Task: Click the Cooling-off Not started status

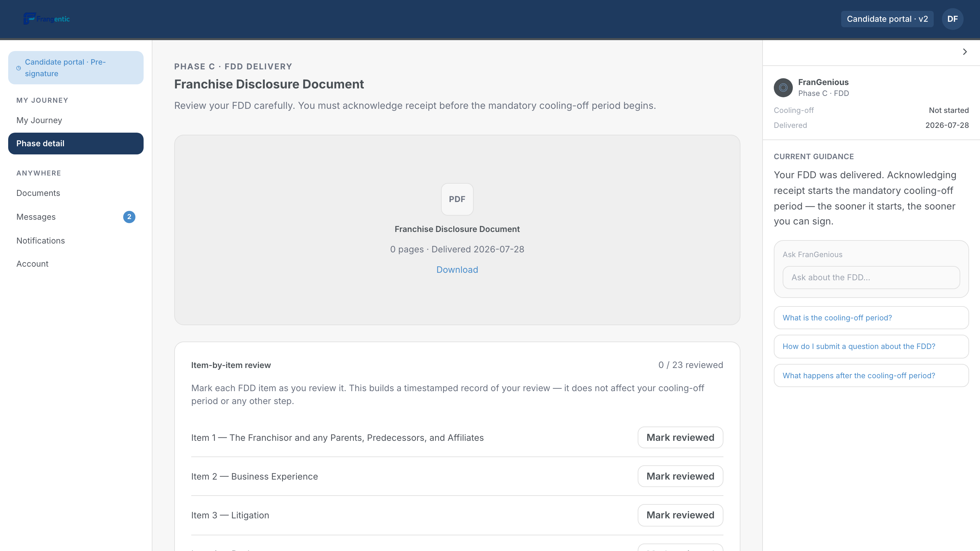Action: click(x=949, y=110)
